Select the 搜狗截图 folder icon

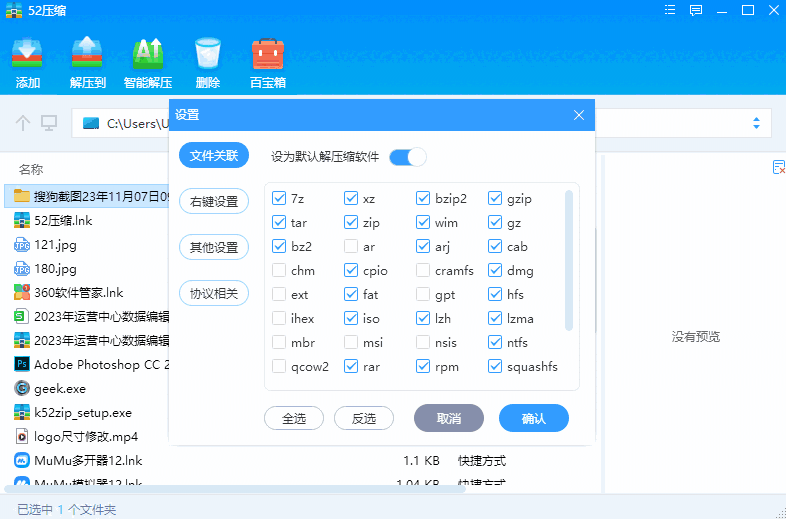point(22,196)
